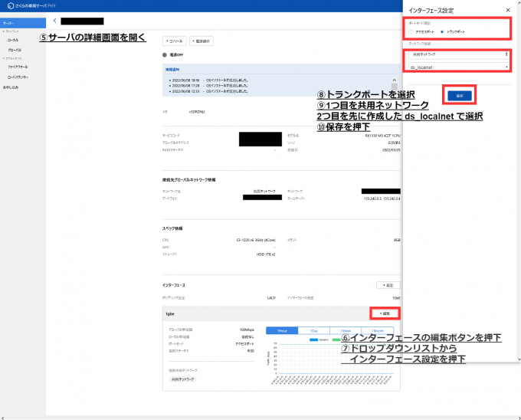Click the 情報通知 heading
The height and width of the screenshot is (420, 521).
click(x=172, y=70)
